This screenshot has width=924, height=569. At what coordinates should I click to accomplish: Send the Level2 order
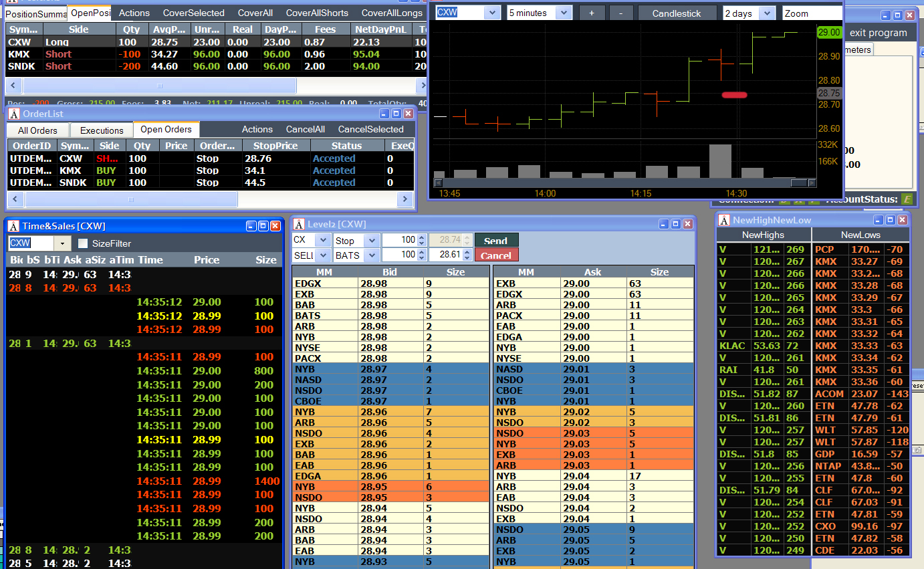496,241
